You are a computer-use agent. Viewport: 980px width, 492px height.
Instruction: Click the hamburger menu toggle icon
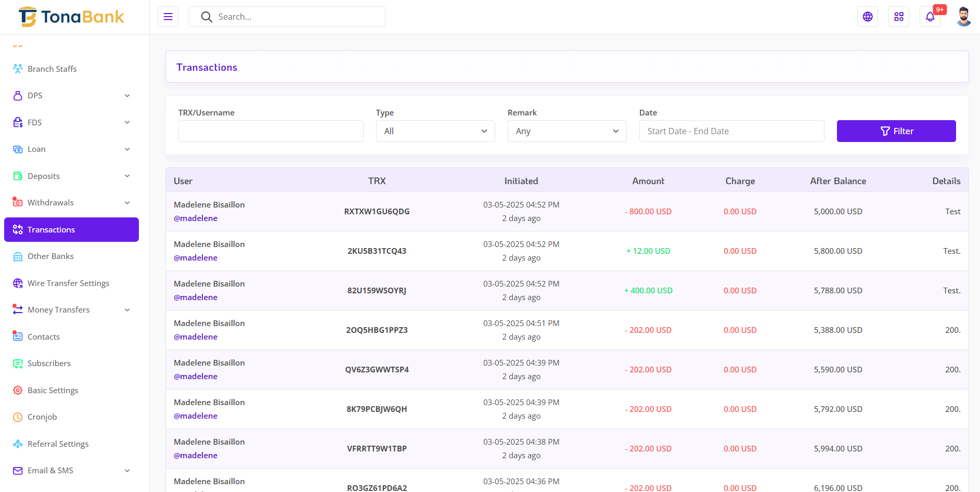tap(168, 17)
